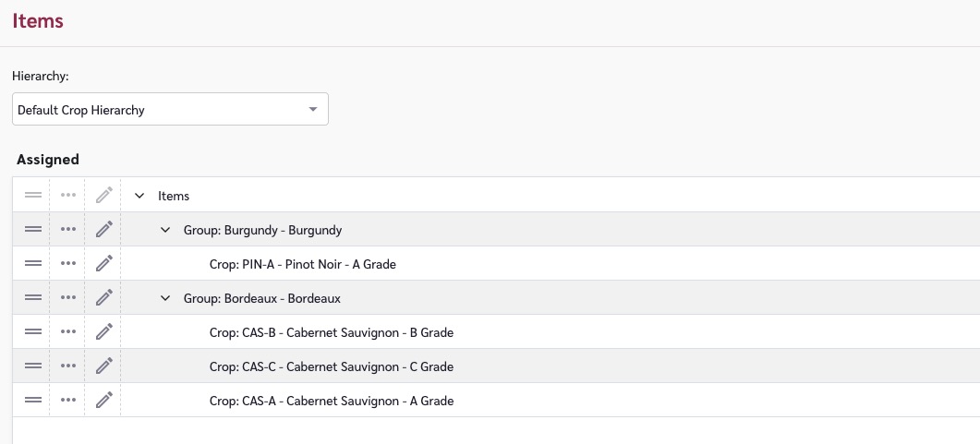This screenshot has width=980, height=444.
Task: Select Crop: CAS-C Cabernet Sauvignon C Grade
Action: coord(331,366)
